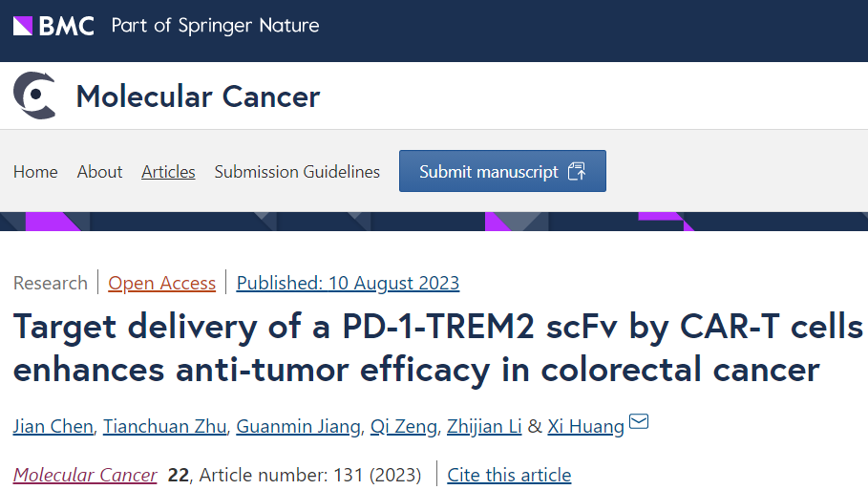Click the Published: 10 August 2023 link
Viewport: 868px width, 490px height.
tap(348, 283)
